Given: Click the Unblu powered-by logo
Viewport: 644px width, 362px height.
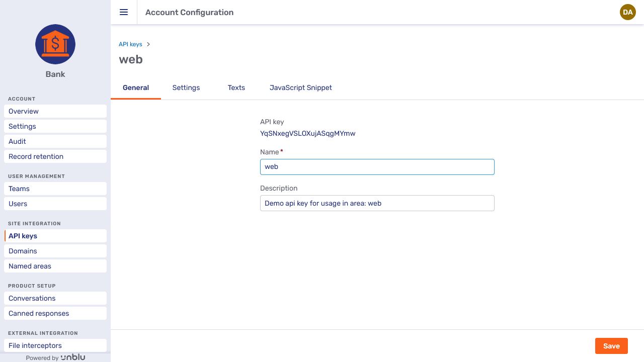Looking at the screenshot, I should pyautogui.click(x=72, y=357).
